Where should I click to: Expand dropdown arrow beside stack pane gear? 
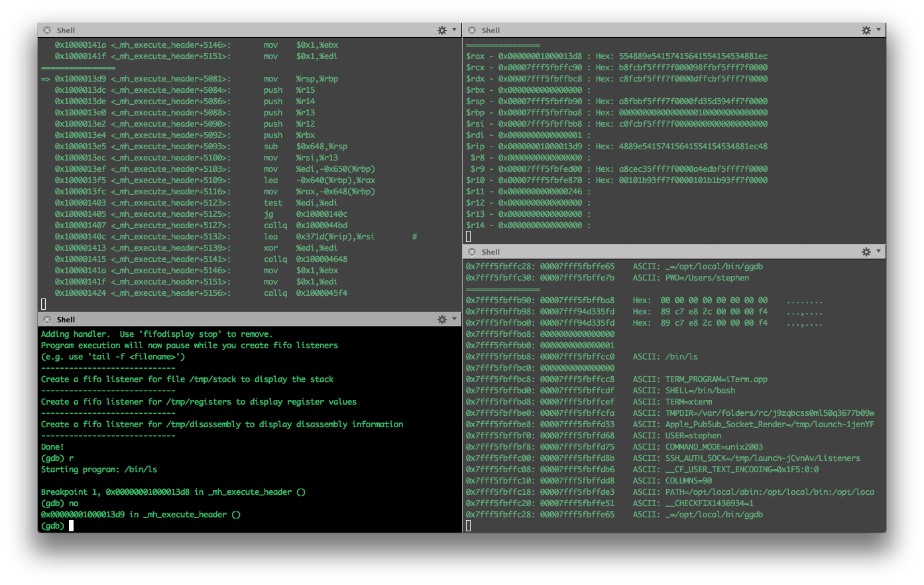879,251
